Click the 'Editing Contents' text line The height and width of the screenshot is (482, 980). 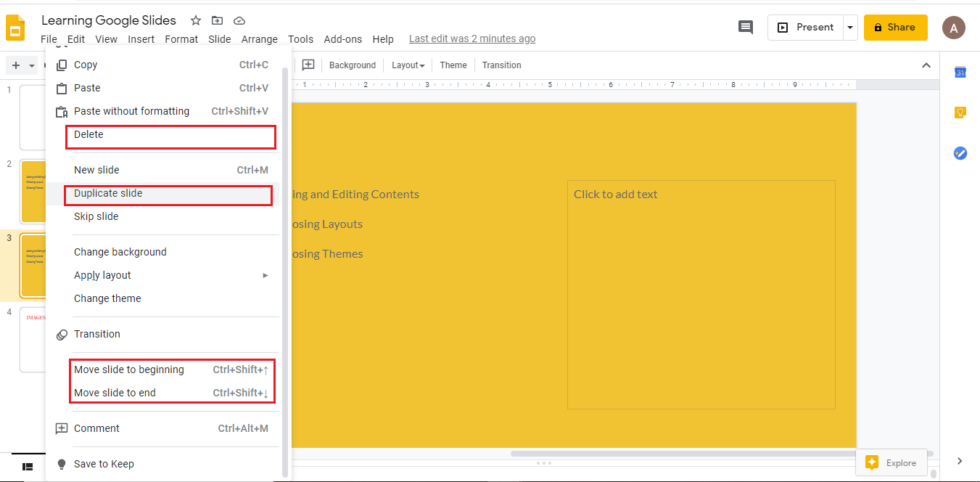click(355, 194)
